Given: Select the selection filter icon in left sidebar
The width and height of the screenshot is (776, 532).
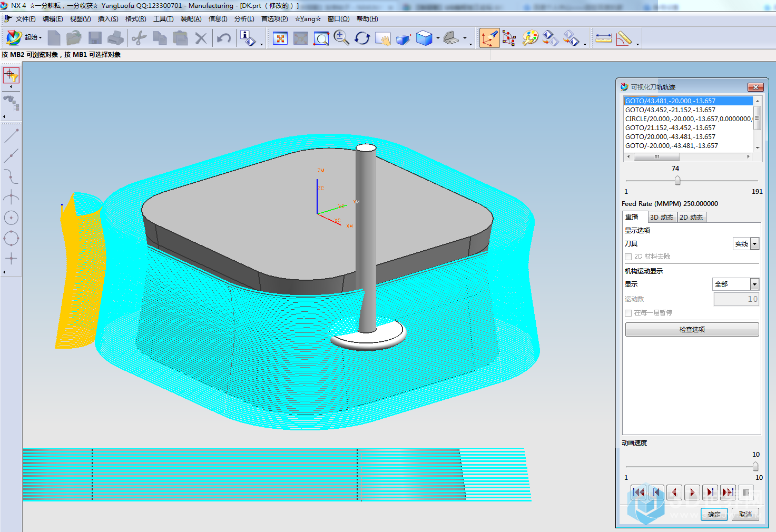Looking at the screenshot, I should click(x=11, y=75).
